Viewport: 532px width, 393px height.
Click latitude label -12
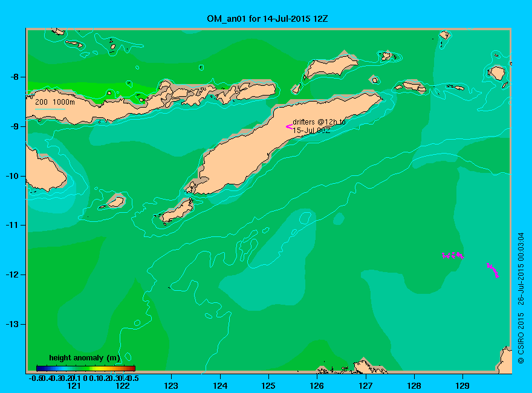coord(12,274)
